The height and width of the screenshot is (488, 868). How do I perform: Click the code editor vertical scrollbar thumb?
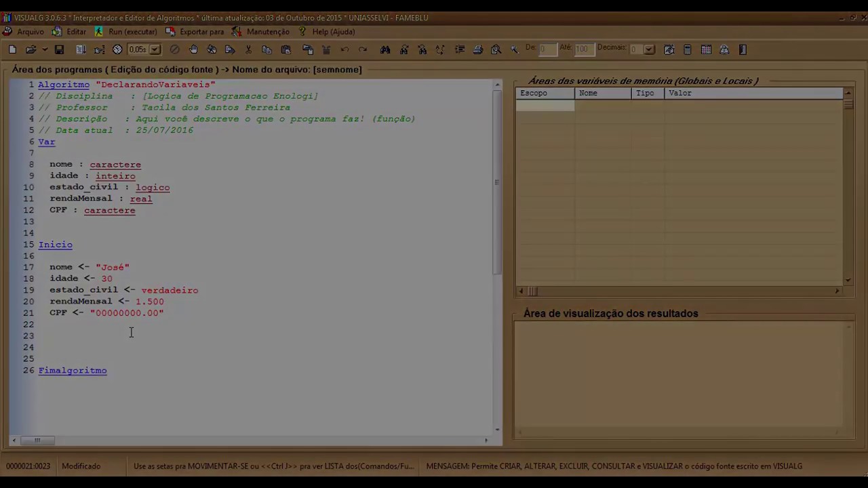point(497,183)
